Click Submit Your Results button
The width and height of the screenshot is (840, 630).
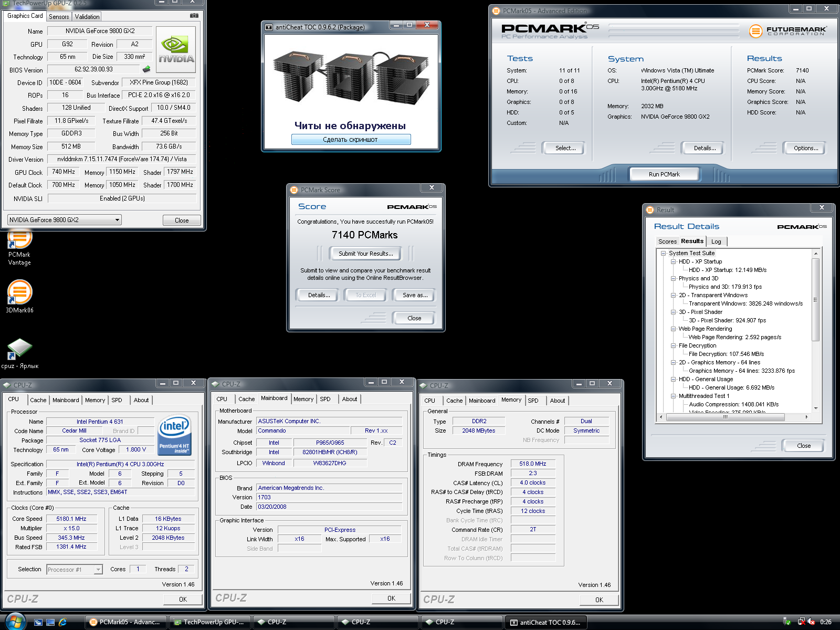click(365, 254)
